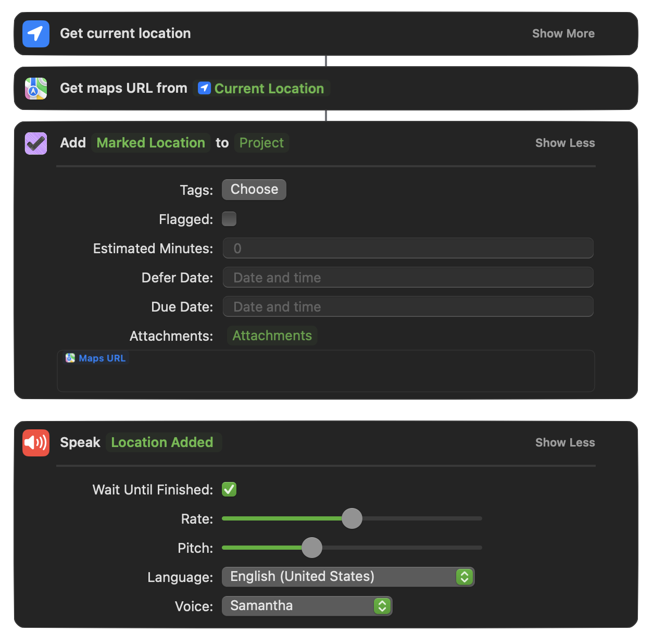Select the Project parameter token

261,143
